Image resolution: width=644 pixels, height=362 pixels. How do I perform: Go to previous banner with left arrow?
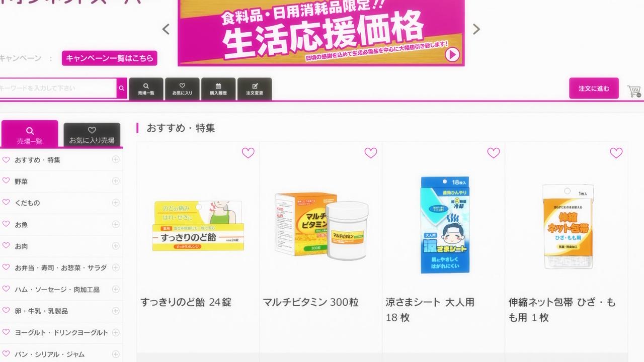pos(166,29)
